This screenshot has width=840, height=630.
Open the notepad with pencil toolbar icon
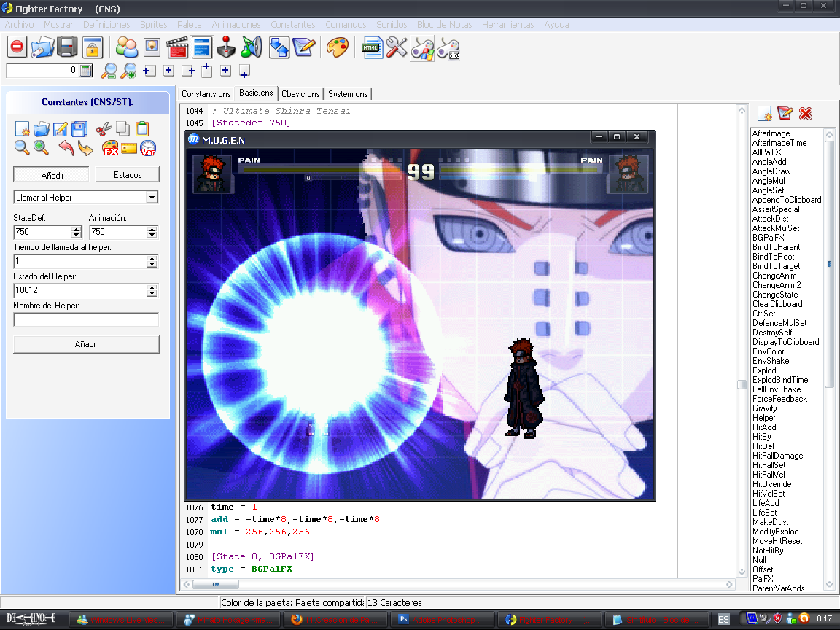click(304, 47)
